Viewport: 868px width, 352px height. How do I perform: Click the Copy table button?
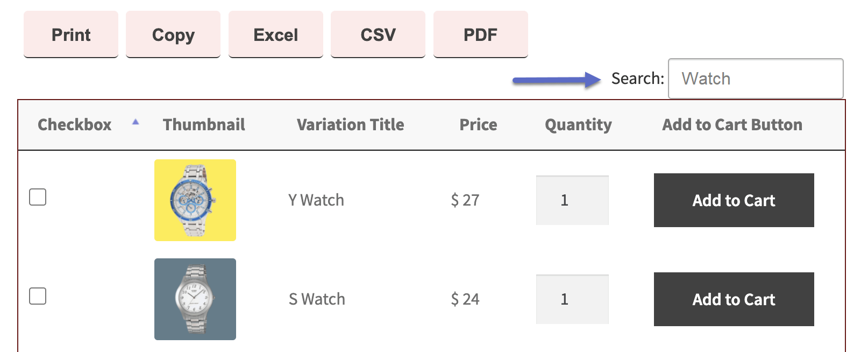coord(173,34)
